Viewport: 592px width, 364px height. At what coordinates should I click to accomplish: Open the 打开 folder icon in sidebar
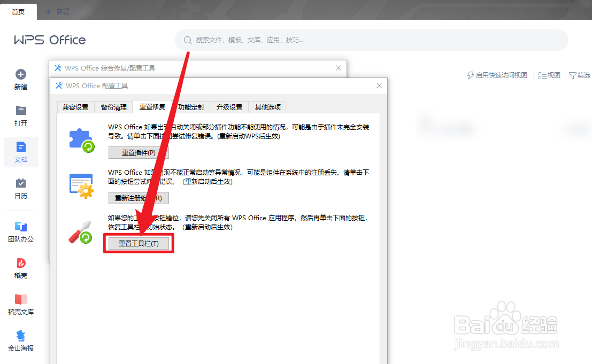pyautogui.click(x=21, y=111)
